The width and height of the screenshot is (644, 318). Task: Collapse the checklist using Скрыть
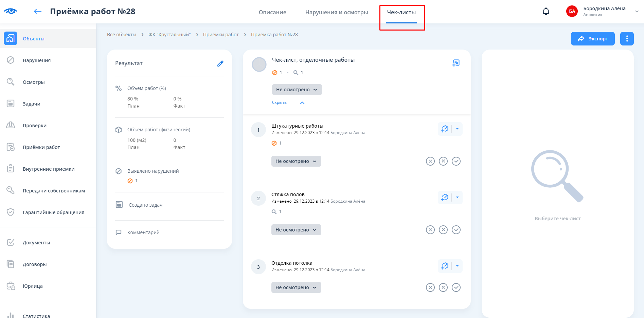[x=279, y=102]
